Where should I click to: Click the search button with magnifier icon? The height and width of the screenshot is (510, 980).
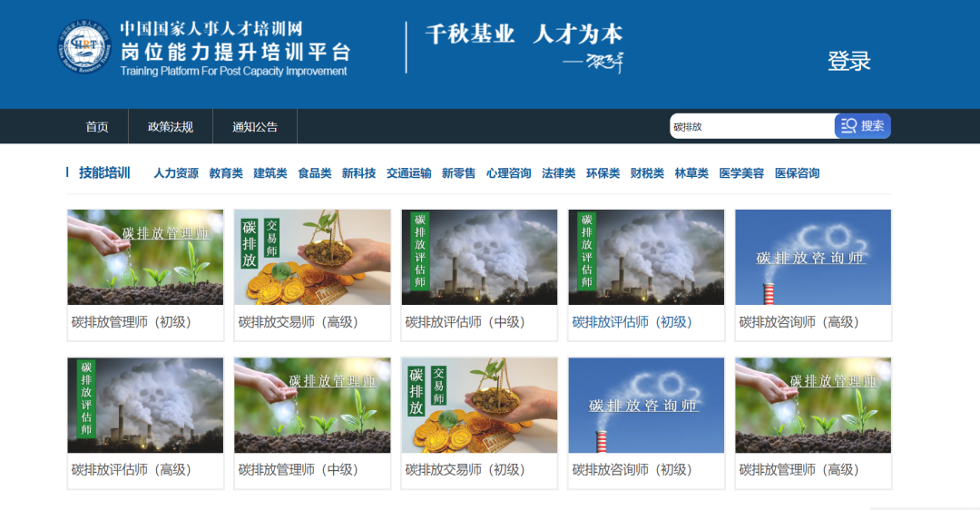click(862, 126)
